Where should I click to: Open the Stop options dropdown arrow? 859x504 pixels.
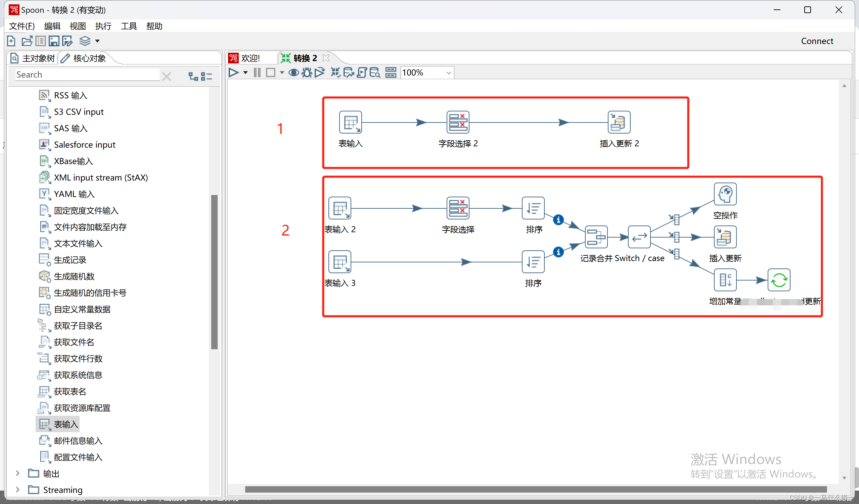pyautogui.click(x=282, y=73)
